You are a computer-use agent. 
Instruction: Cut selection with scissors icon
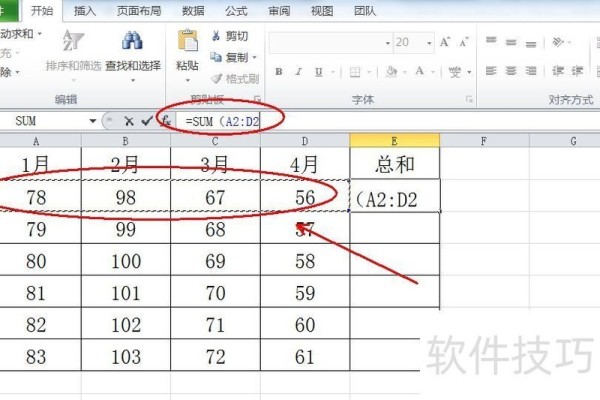[216, 36]
